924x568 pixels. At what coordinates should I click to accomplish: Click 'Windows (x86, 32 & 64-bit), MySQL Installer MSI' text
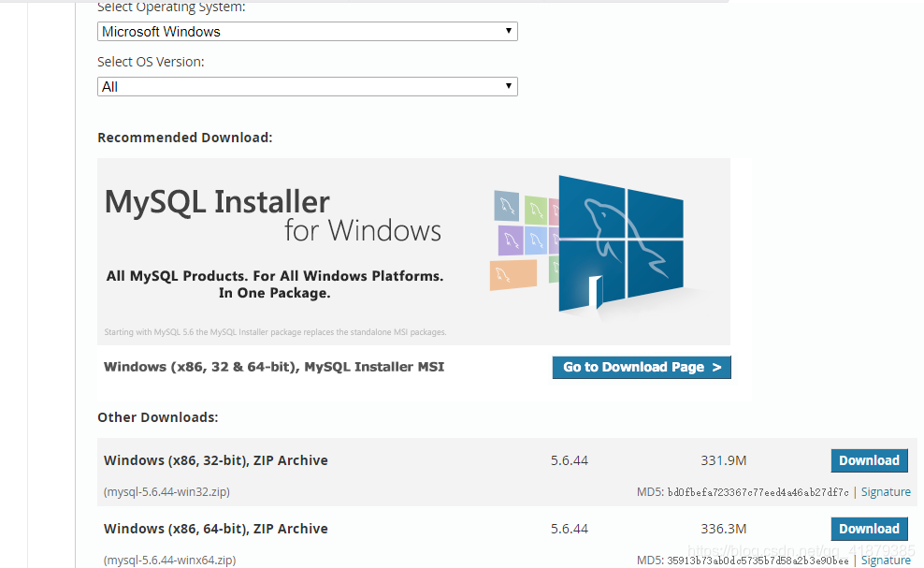pos(274,367)
